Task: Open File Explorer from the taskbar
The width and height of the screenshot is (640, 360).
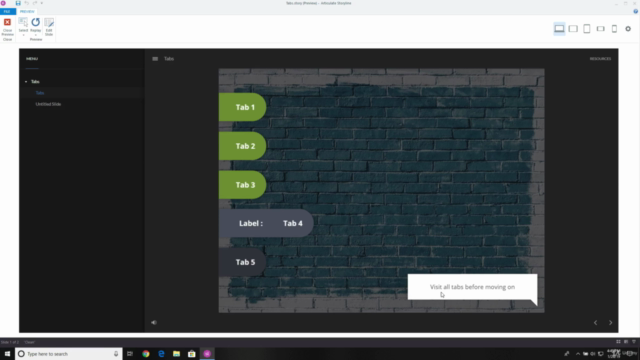Action: click(x=176, y=354)
